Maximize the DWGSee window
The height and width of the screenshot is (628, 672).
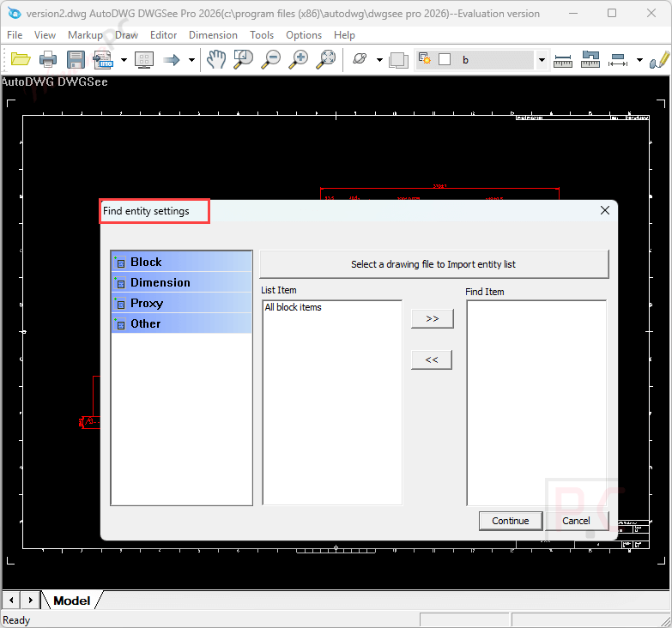612,13
